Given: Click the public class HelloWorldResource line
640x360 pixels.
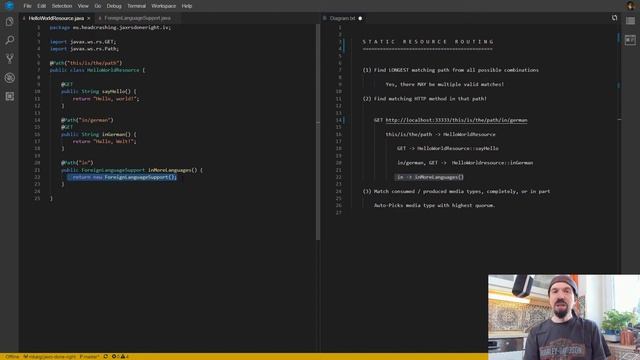Looking at the screenshot, I should click(x=97, y=70).
